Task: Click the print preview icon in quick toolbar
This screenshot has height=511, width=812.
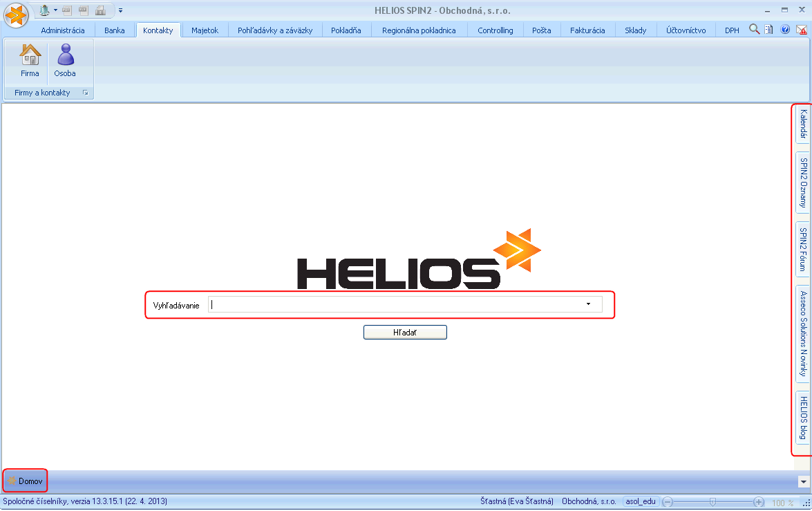Action: pos(100,10)
